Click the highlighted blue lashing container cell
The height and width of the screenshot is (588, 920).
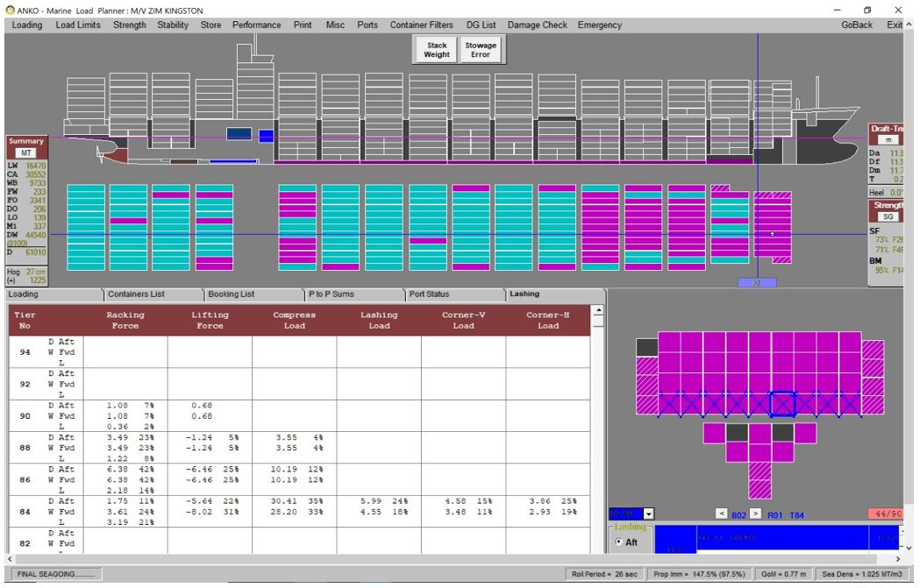pyautogui.click(x=781, y=403)
